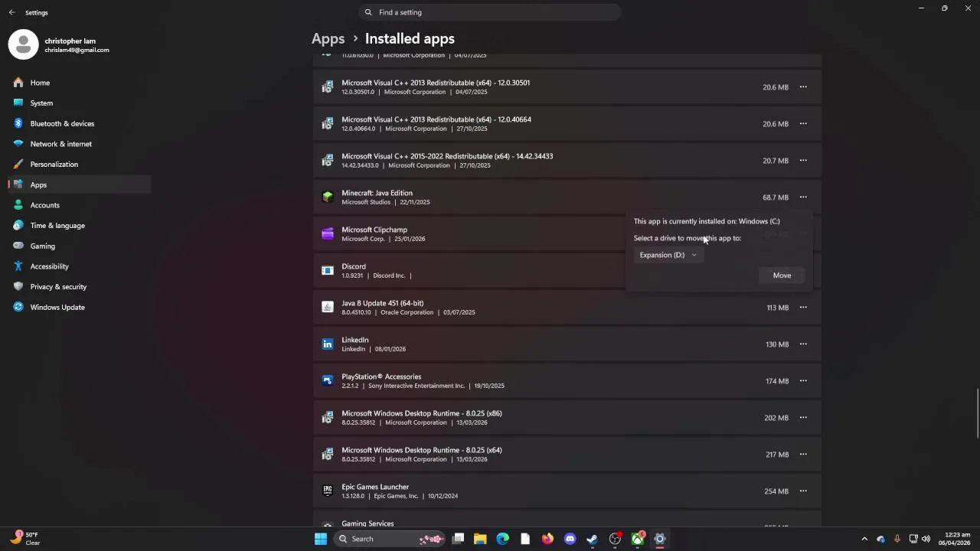
Task: Click the Microsoft Clipchamp app icon
Action: 328,234
